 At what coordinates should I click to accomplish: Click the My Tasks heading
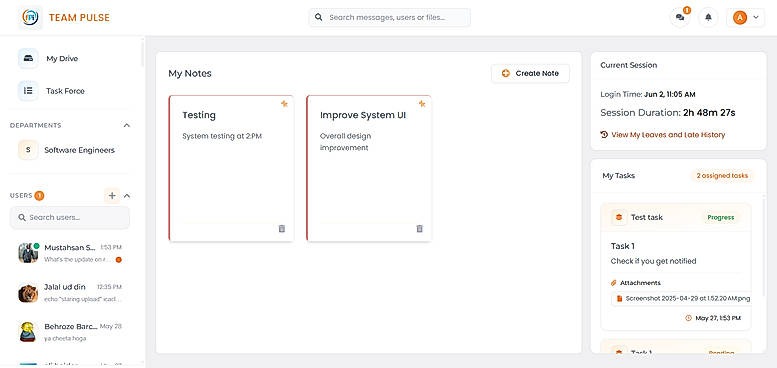point(618,176)
